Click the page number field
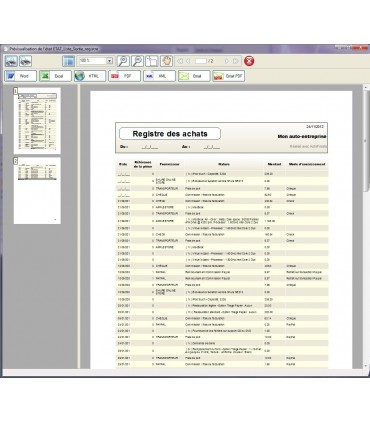The height and width of the screenshot is (423, 370). pos(201,61)
